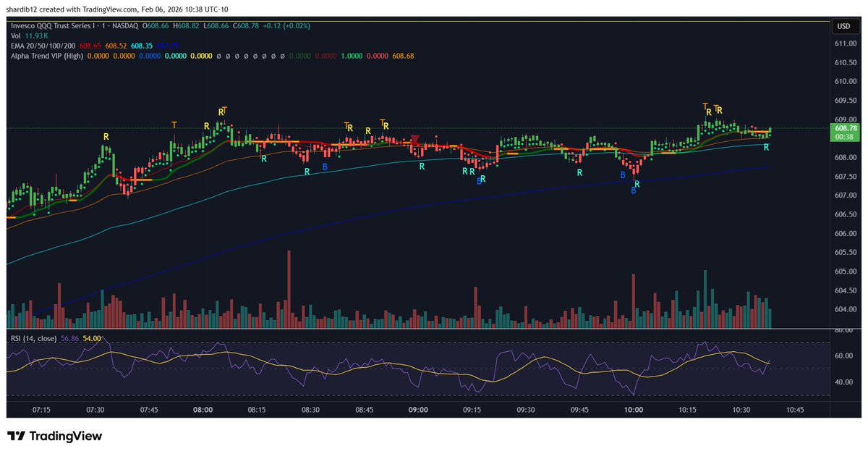Click the TradingView logo at the bottom
Screen dimensions: 868x454
tap(55, 437)
